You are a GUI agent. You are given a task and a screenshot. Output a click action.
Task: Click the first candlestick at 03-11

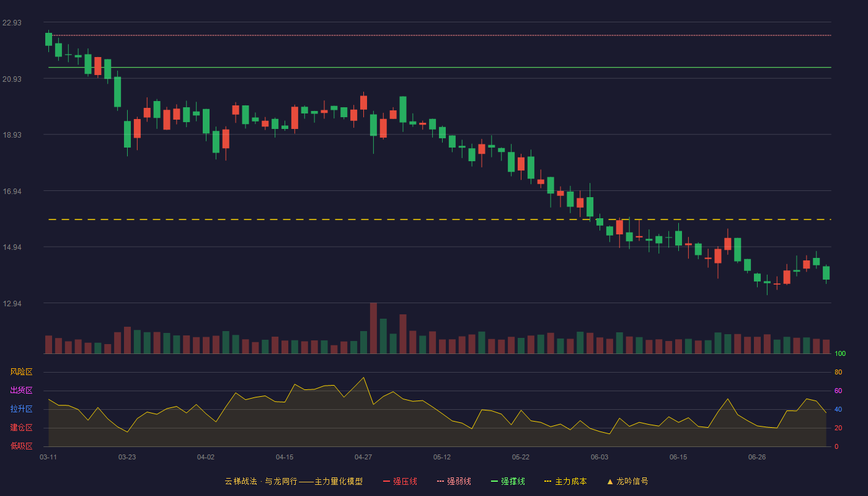coord(48,39)
